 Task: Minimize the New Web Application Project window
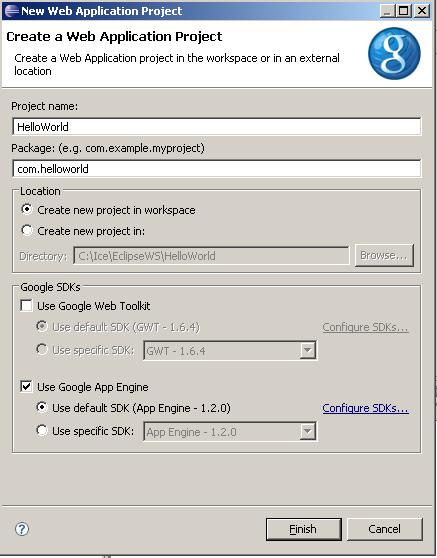pos(388,11)
